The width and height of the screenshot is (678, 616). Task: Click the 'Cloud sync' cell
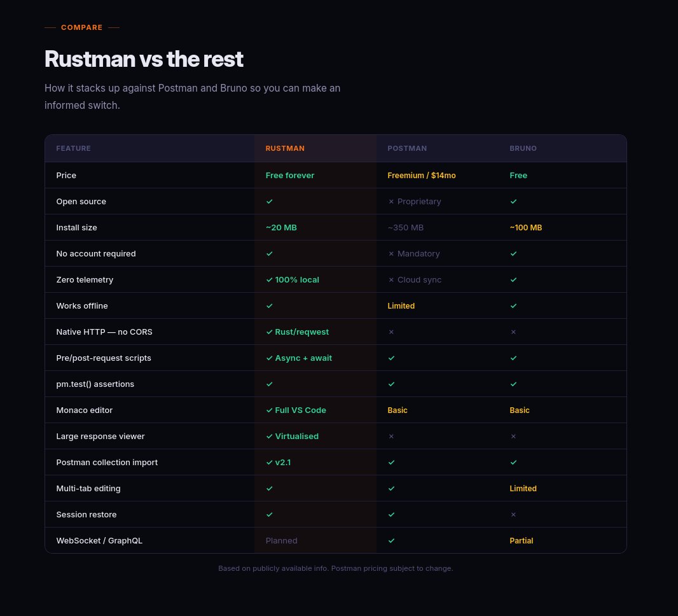[415, 280]
